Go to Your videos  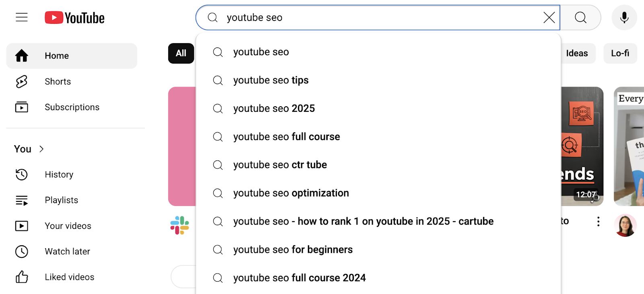tap(68, 226)
